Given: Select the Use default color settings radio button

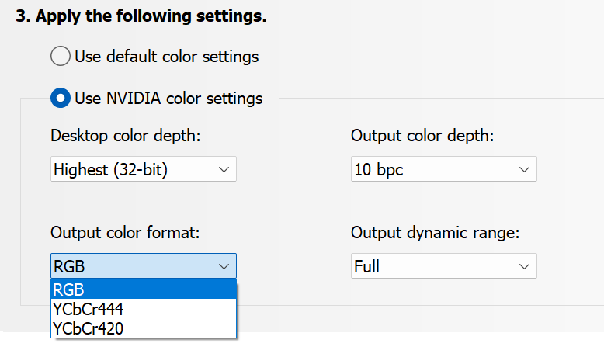Looking at the screenshot, I should [61, 57].
